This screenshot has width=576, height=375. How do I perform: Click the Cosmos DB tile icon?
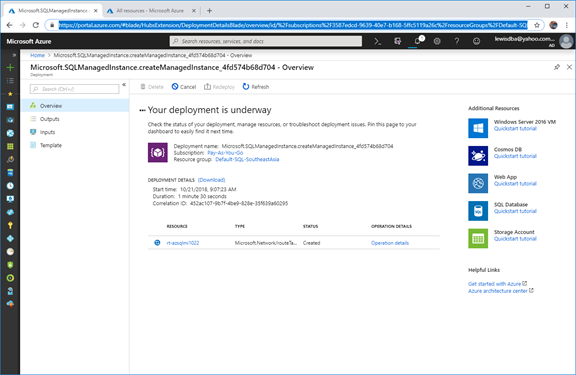478,156
